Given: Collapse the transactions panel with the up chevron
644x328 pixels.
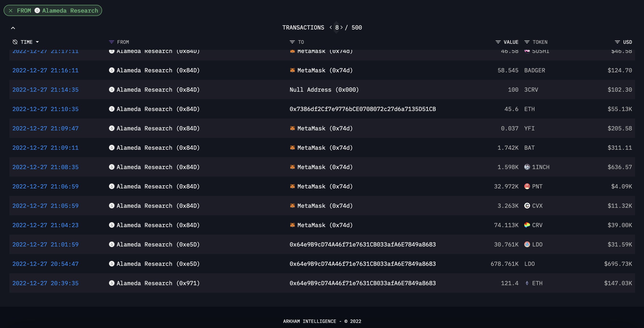Looking at the screenshot, I should [x=13, y=28].
